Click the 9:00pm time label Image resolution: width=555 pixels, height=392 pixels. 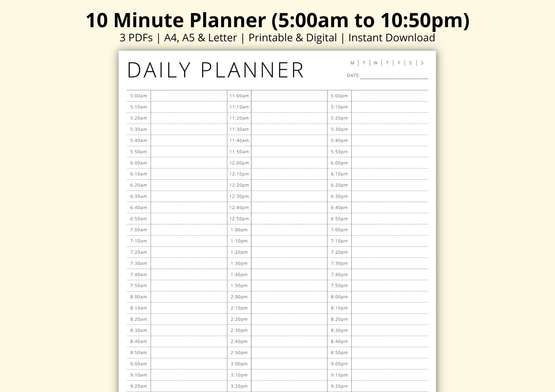coord(339,364)
